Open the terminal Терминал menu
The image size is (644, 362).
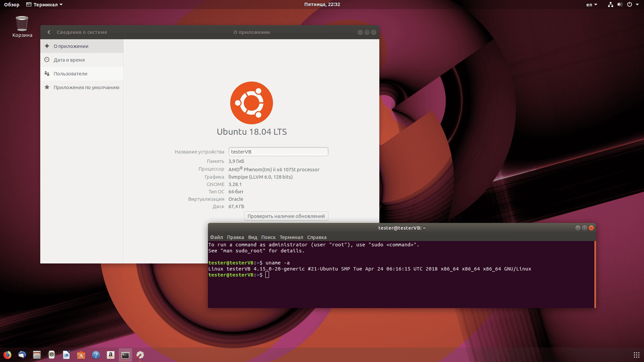pos(291,237)
